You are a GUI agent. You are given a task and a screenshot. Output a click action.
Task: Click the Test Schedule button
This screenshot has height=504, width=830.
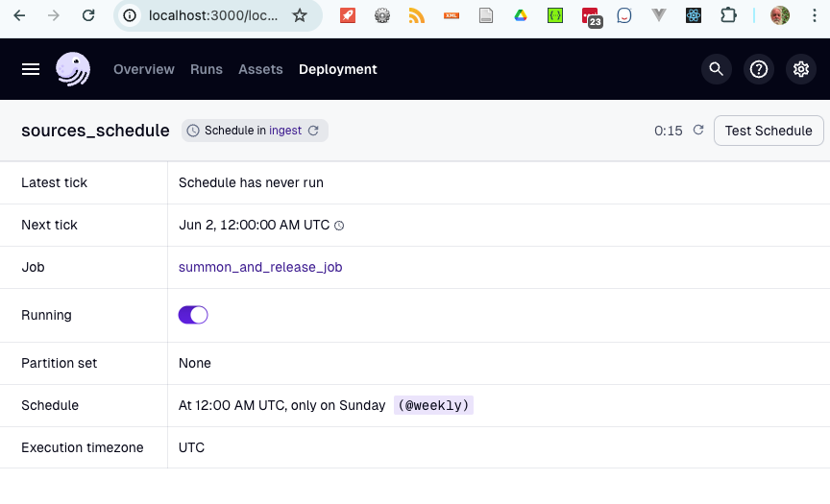[x=769, y=131]
